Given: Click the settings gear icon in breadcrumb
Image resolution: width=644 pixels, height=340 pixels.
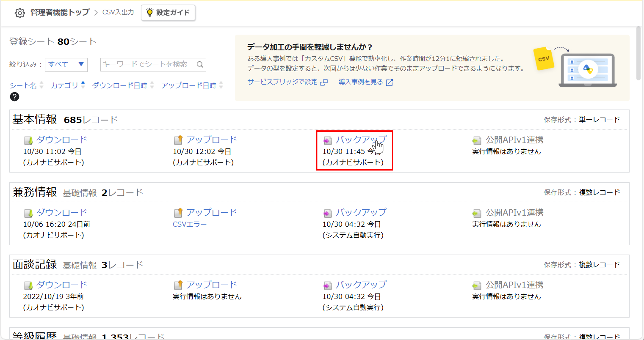Looking at the screenshot, I should tap(19, 13).
